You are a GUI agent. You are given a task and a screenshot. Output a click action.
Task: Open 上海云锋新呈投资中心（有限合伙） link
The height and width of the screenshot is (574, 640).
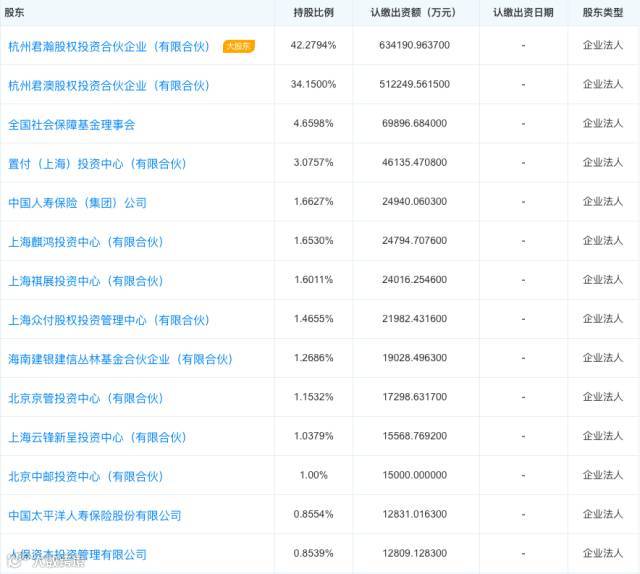97,438
